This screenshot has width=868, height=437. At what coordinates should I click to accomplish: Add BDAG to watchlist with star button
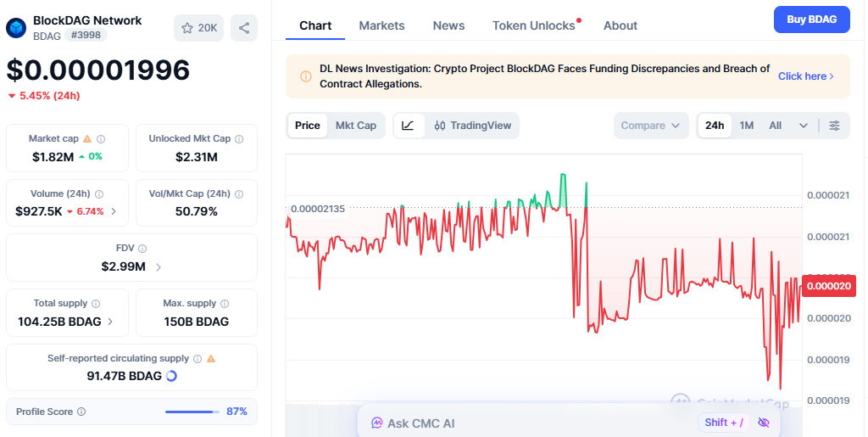click(198, 28)
